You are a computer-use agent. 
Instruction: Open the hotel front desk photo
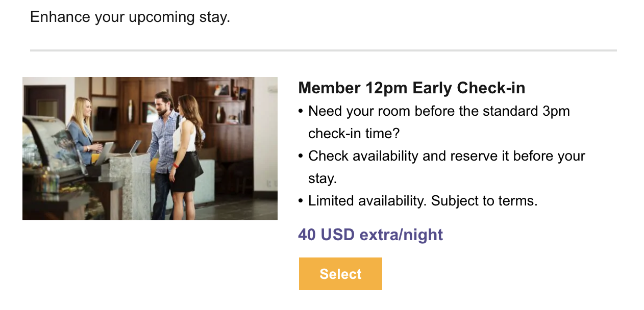pos(150,148)
